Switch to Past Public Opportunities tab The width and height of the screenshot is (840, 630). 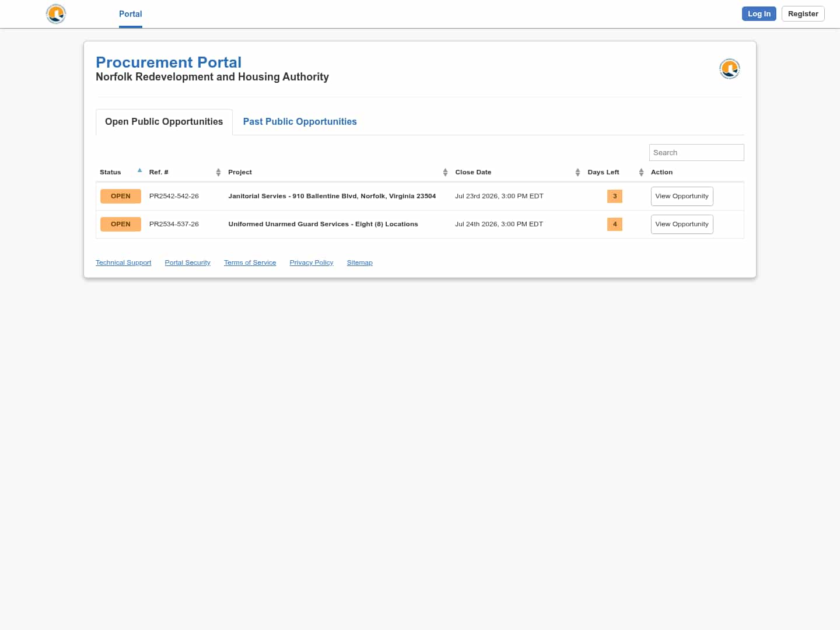pyautogui.click(x=300, y=121)
